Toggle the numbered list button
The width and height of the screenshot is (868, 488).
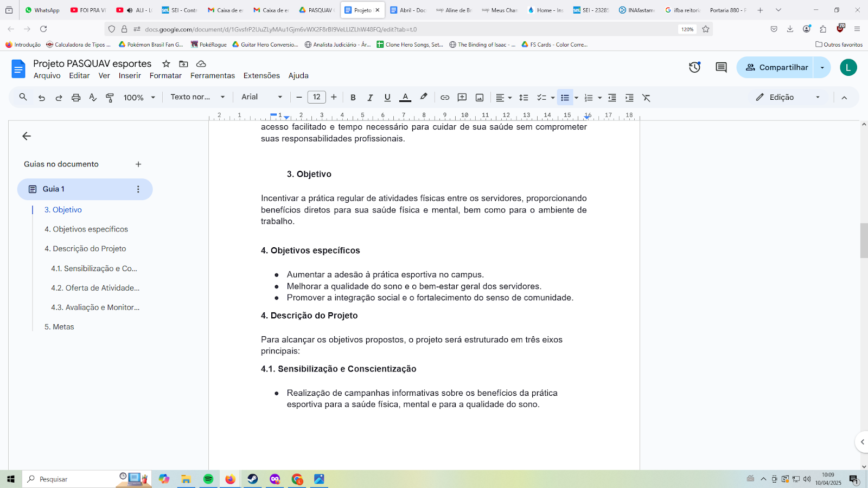(589, 98)
